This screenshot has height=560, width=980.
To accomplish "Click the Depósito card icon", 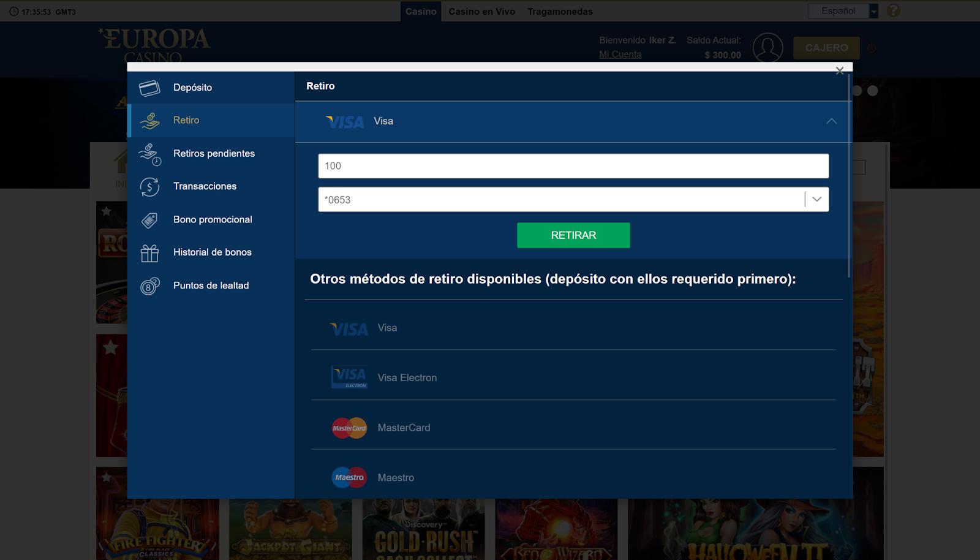I will (149, 88).
